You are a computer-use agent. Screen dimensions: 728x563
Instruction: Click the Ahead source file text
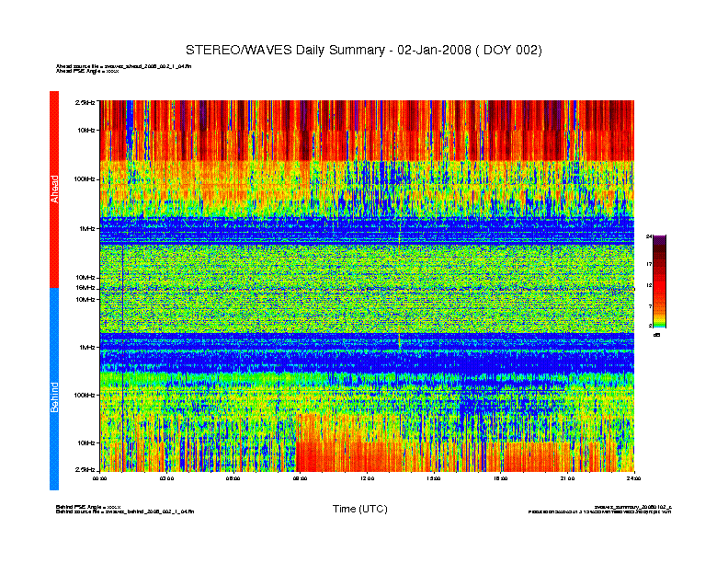(123, 66)
